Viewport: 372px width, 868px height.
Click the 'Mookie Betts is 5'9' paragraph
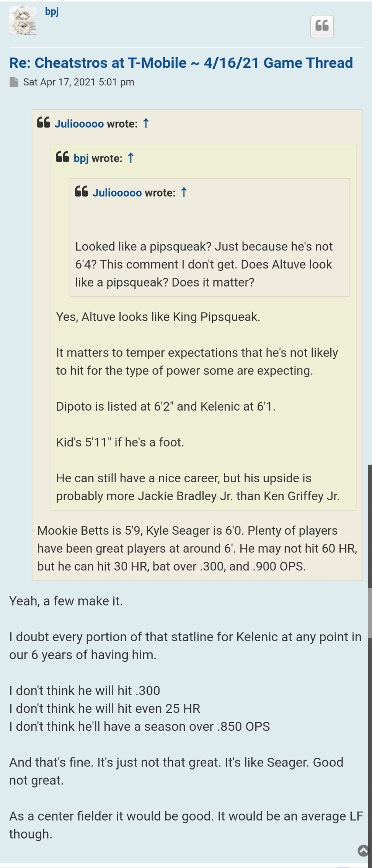197,548
